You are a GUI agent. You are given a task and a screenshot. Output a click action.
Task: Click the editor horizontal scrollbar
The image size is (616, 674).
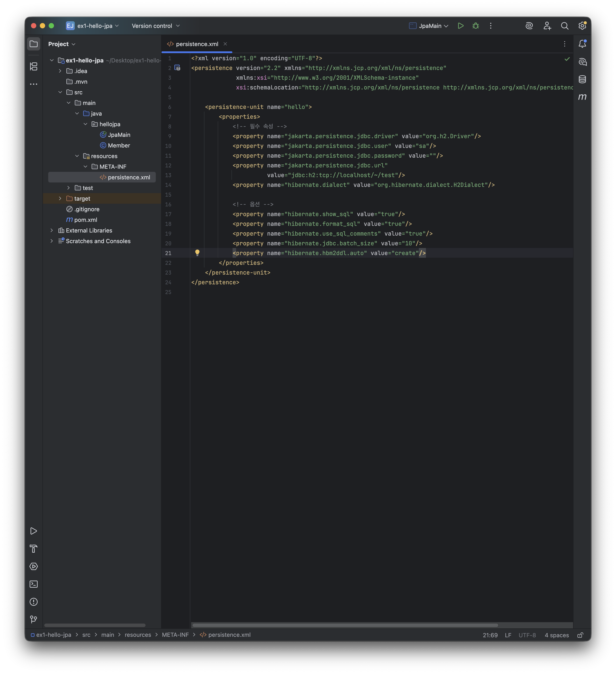tap(345, 625)
